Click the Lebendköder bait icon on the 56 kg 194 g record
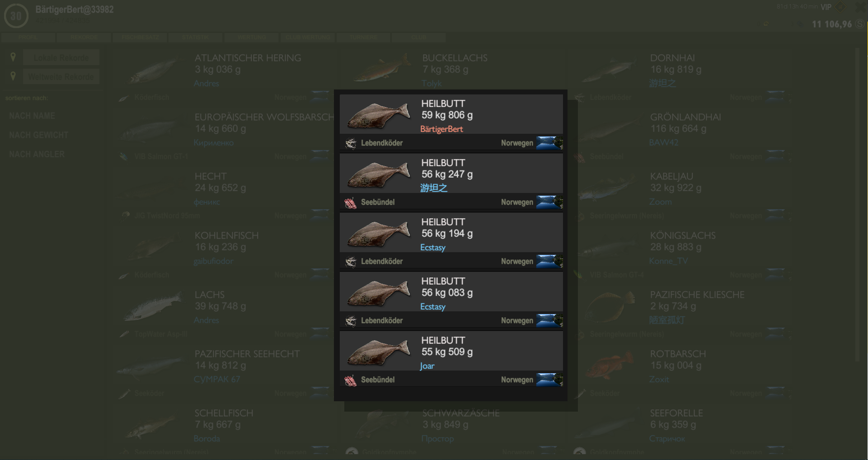The image size is (868, 460). [x=351, y=262]
